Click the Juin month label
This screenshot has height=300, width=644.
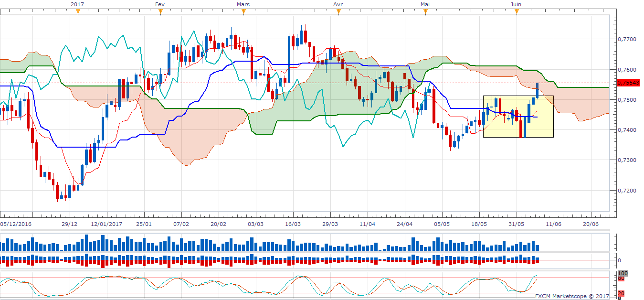(x=516, y=4)
